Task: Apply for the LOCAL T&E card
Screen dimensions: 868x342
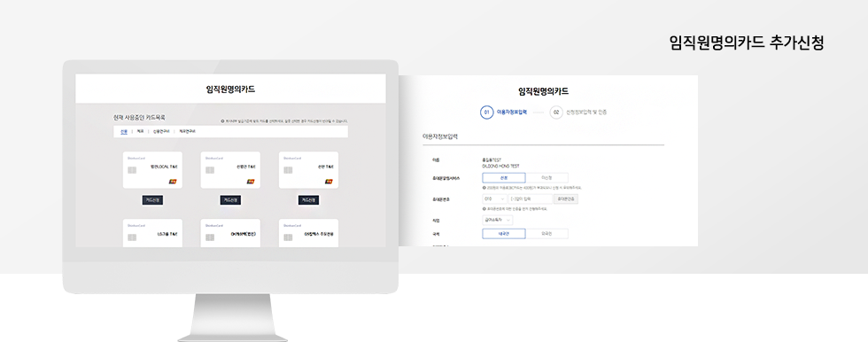Action: click(x=152, y=199)
